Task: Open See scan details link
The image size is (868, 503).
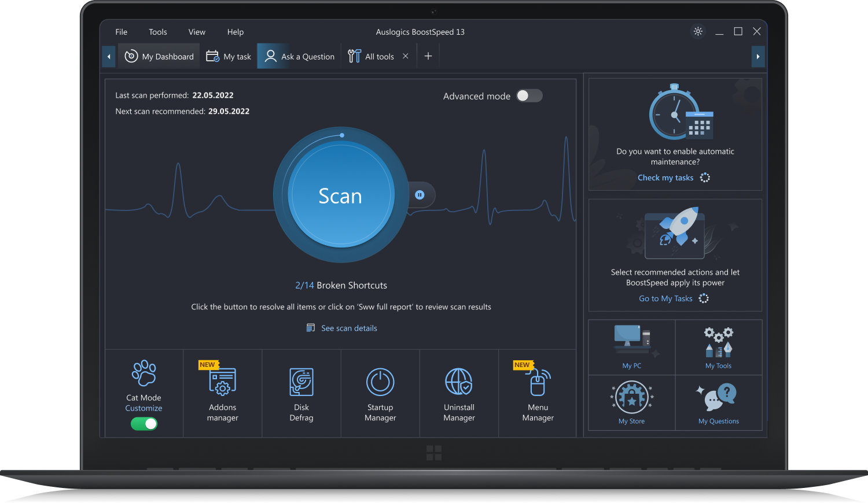Action: [x=349, y=328]
